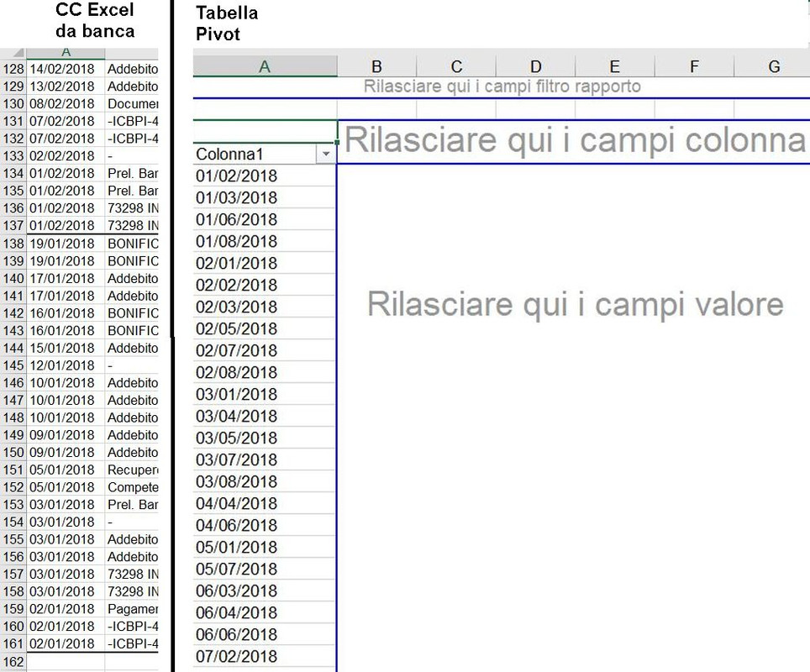This screenshot has width=810, height=672.
Task: Select column G header in the pivot sheet
Action: [772, 66]
